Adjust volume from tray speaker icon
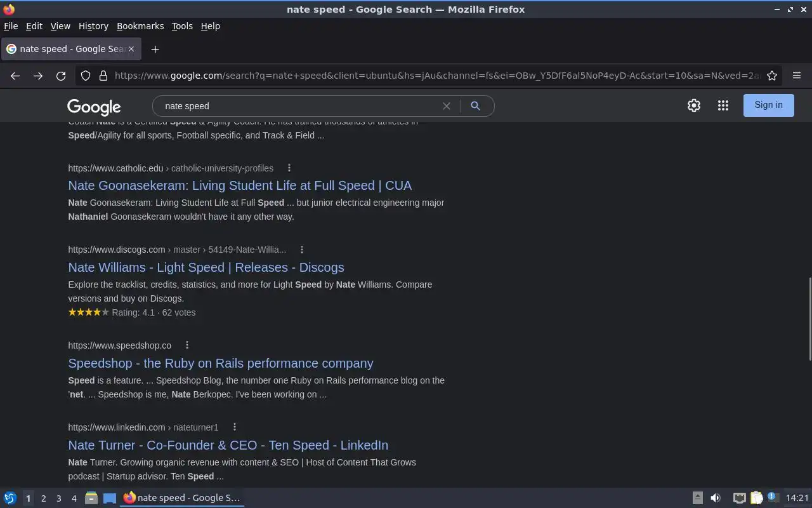Image resolution: width=812 pixels, height=508 pixels. [x=716, y=498]
